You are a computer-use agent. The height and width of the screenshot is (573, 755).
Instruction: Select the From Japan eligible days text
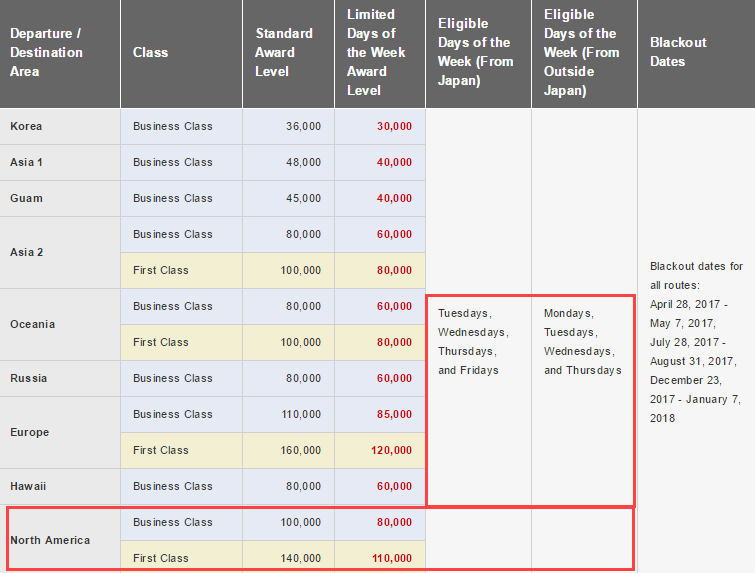[x=473, y=342]
